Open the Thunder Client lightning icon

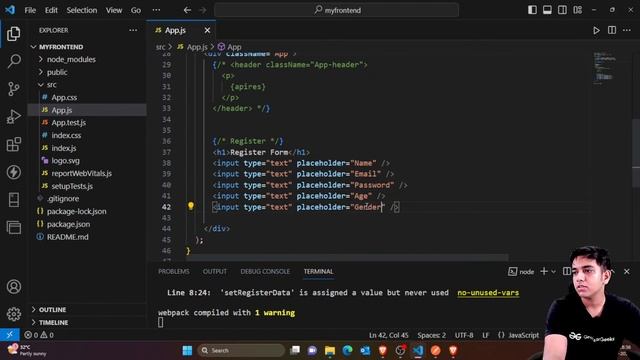(13, 172)
